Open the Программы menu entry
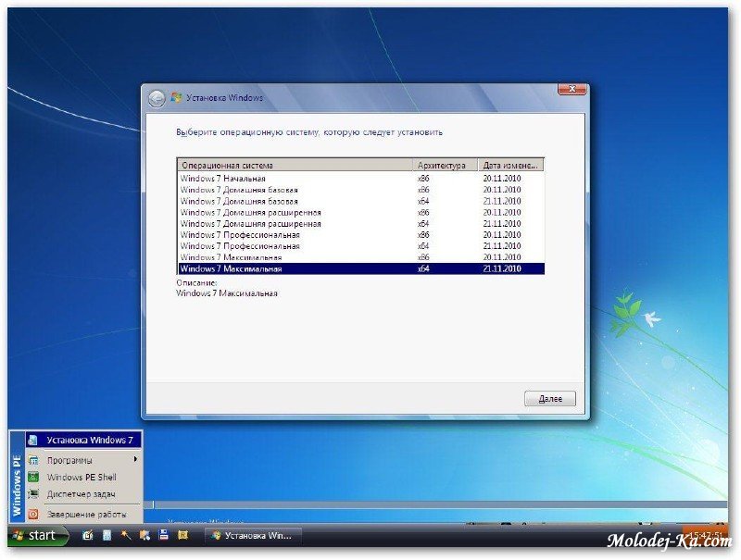The image size is (741, 560). click(x=83, y=460)
